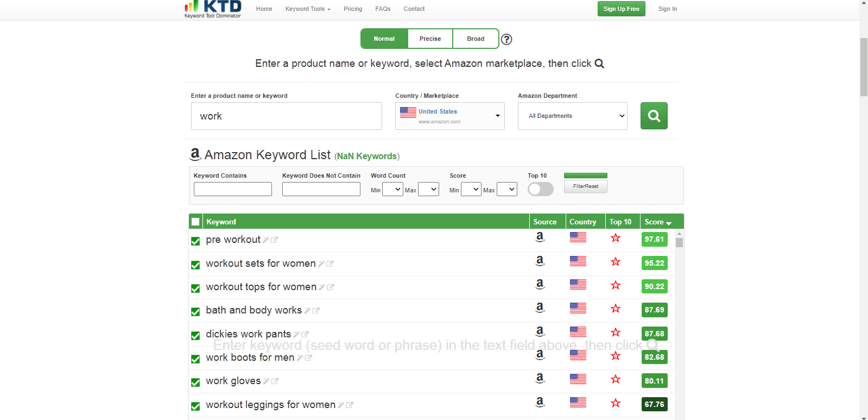The image size is (868, 420).
Task: Open the Country / Marketplace dropdown
Action: point(450,116)
